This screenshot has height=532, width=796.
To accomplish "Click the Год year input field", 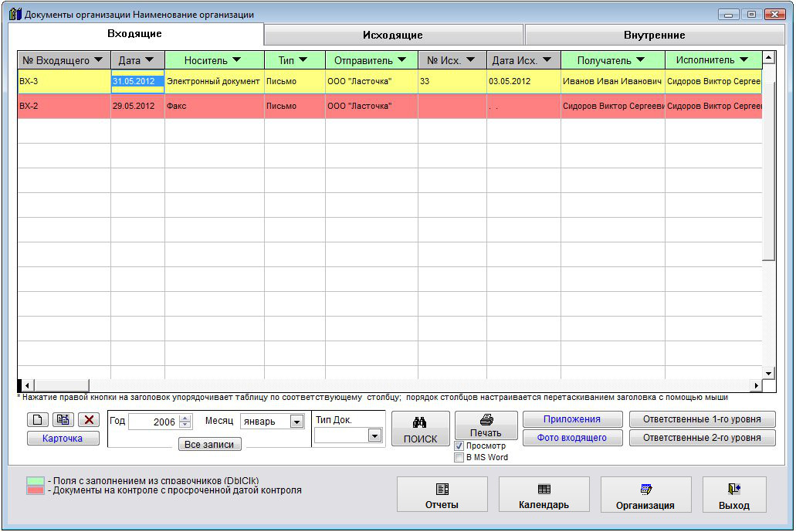I will 154,422.
